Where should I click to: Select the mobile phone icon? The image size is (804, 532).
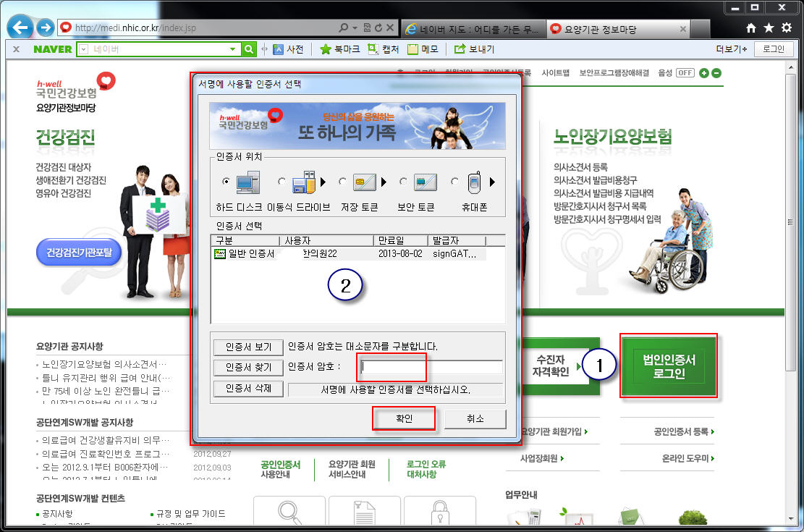click(474, 182)
